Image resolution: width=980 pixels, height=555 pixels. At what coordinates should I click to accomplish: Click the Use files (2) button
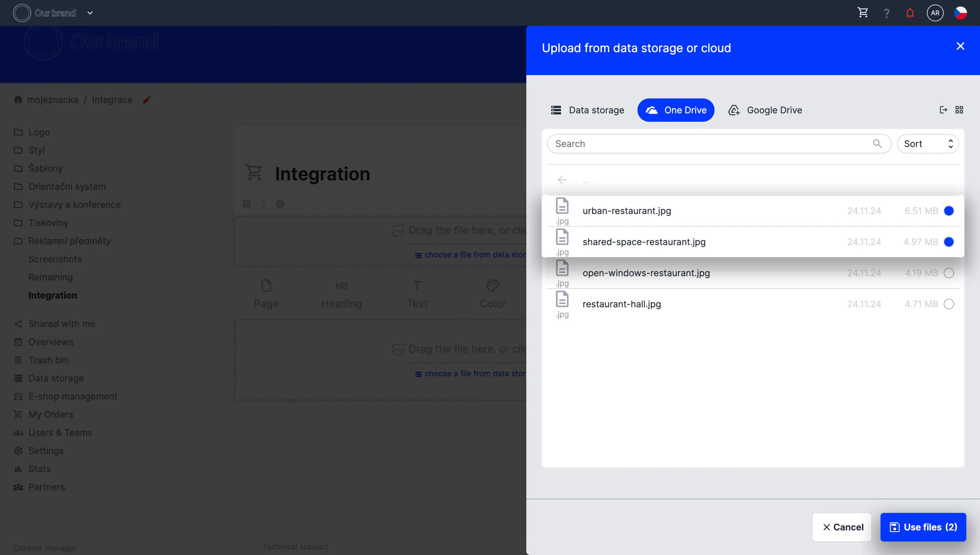click(923, 527)
